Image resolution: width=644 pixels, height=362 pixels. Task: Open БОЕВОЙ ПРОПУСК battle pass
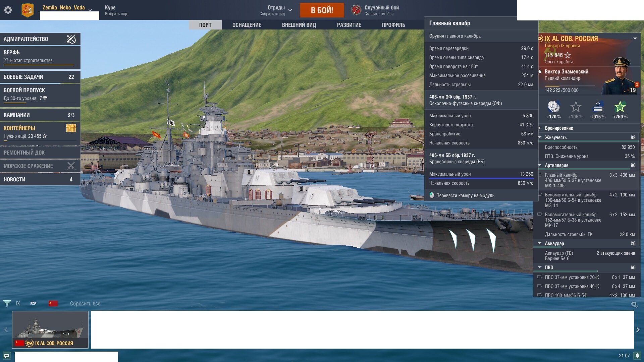40,95
